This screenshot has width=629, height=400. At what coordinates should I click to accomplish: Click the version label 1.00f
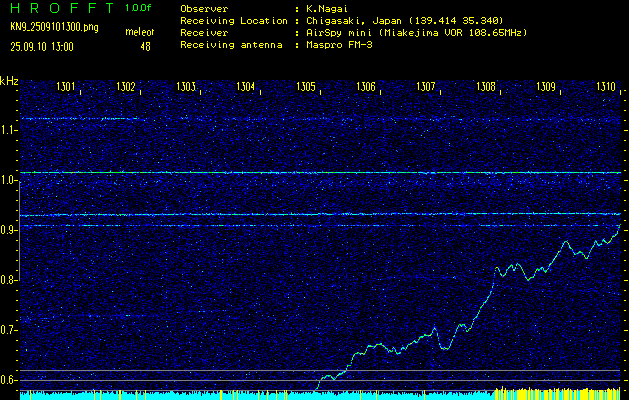pyautogui.click(x=138, y=8)
